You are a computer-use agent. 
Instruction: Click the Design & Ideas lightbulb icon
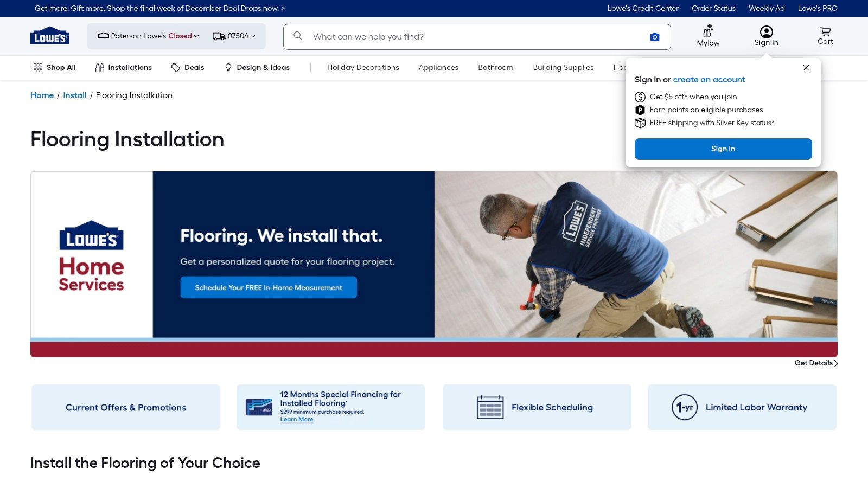[x=228, y=67]
